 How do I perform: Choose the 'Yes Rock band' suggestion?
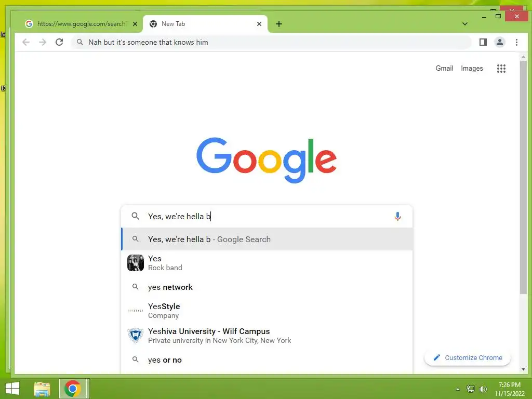[x=267, y=263]
